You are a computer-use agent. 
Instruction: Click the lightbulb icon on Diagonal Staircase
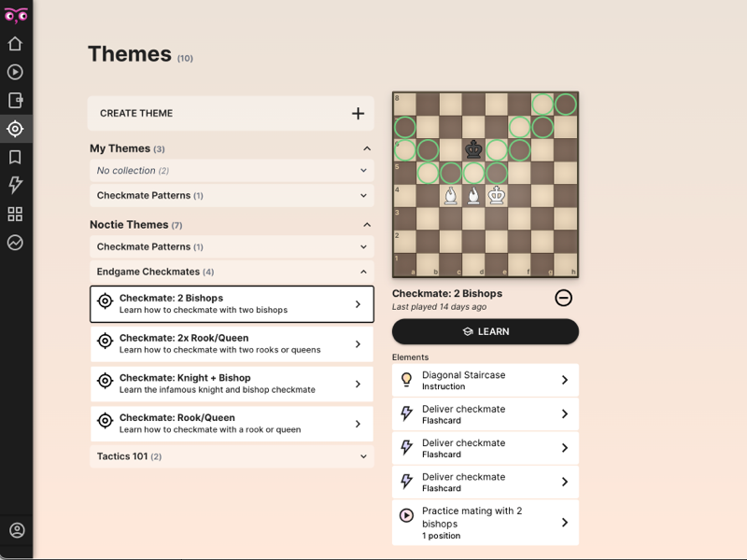click(408, 379)
